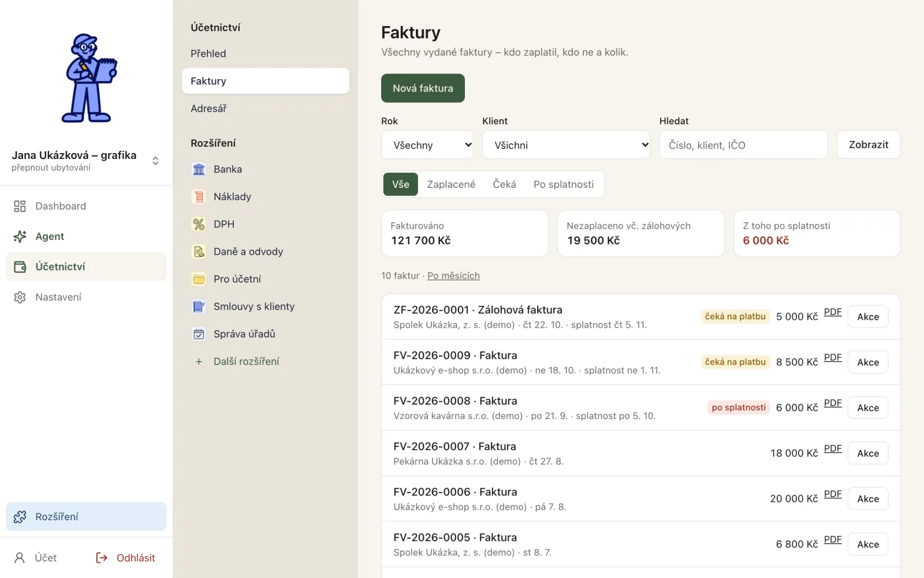The width and height of the screenshot is (924, 578).
Task: Open PDF for invoice FV-2026-0007
Action: (833, 449)
